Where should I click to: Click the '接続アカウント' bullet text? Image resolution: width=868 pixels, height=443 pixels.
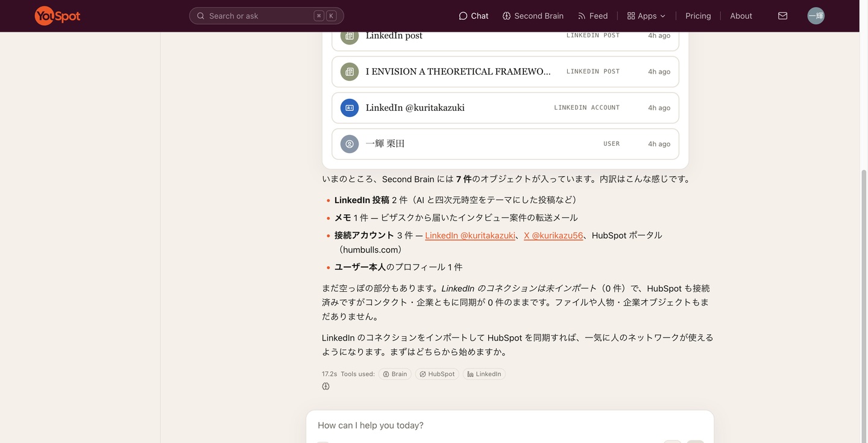(x=364, y=236)
